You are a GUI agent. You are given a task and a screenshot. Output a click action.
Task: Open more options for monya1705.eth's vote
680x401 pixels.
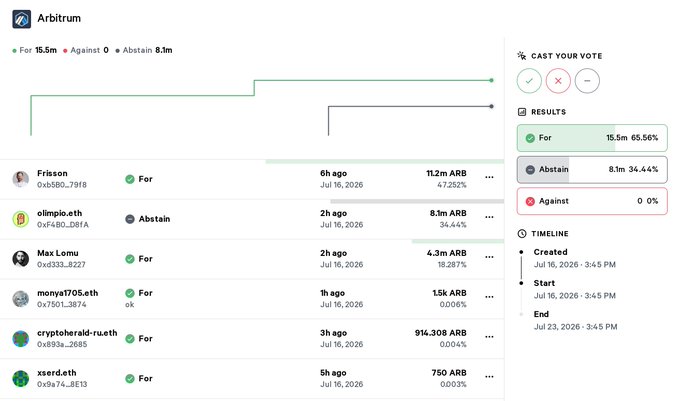(489, 297)
